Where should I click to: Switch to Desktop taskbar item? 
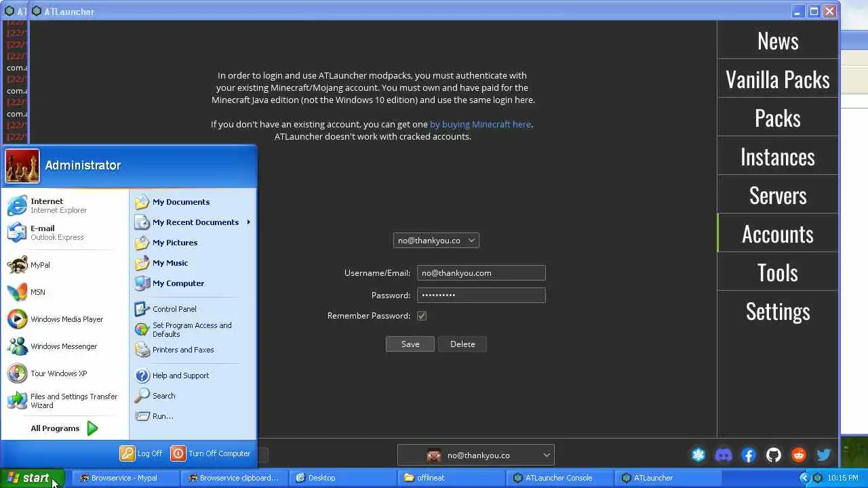pyautogui.click(x=342, y=478)
